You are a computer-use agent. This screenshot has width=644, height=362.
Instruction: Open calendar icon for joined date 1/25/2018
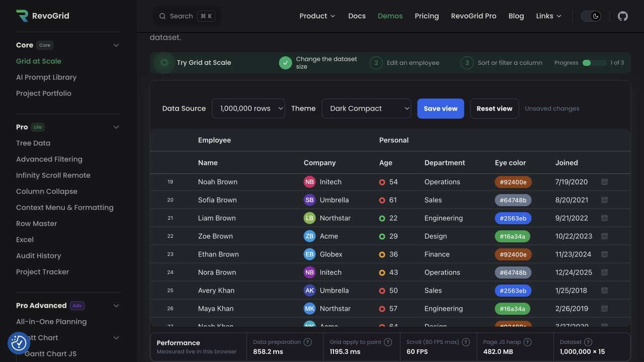(x=604, y=291)
